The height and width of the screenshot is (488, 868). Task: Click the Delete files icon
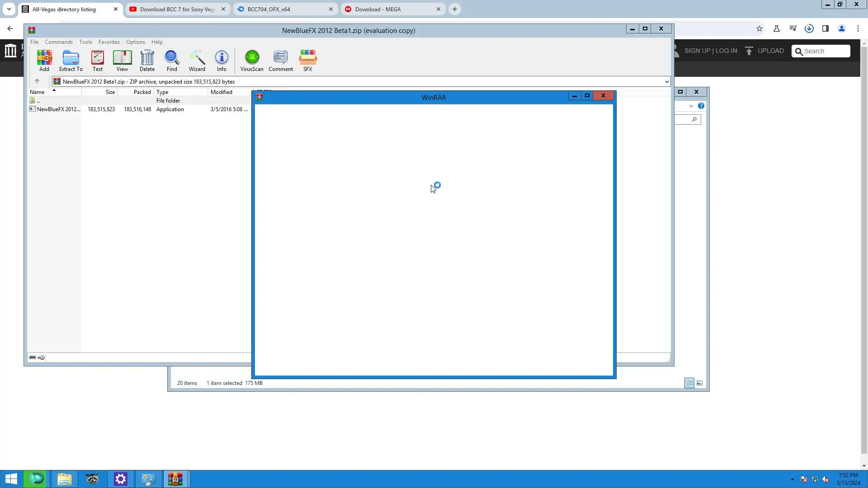tap(147, 60)
